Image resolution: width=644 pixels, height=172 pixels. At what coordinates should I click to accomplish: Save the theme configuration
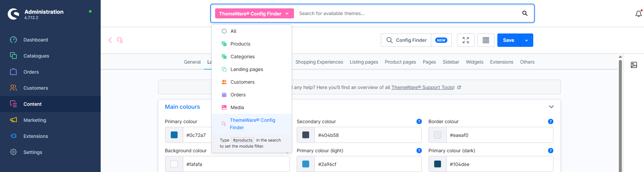(508, 40)
